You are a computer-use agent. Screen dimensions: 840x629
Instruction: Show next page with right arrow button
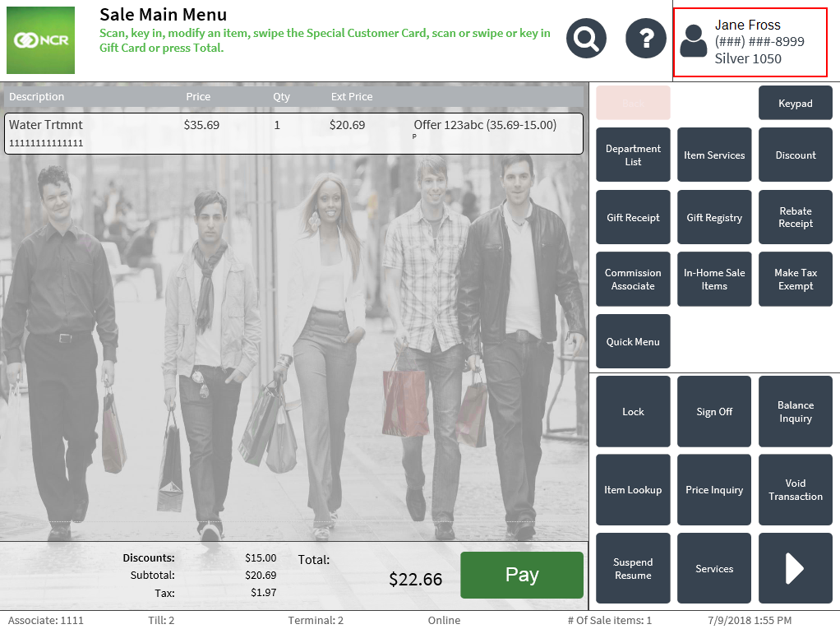click(795, 568)
